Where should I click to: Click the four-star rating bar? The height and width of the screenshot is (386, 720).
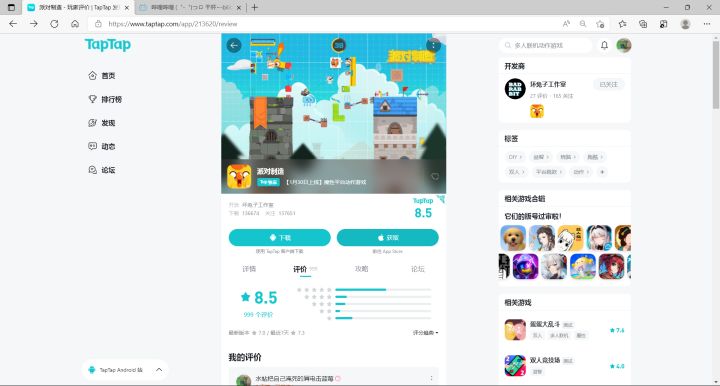coord(383,297)
